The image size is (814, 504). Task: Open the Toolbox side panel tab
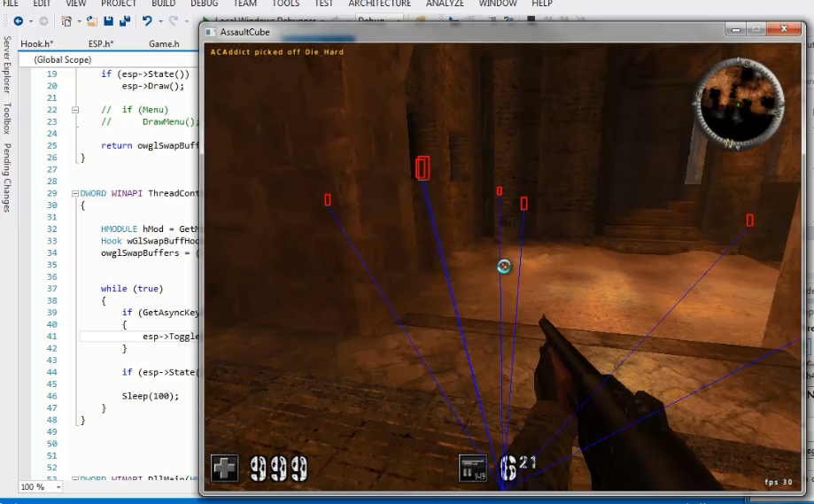pos(7,119)
